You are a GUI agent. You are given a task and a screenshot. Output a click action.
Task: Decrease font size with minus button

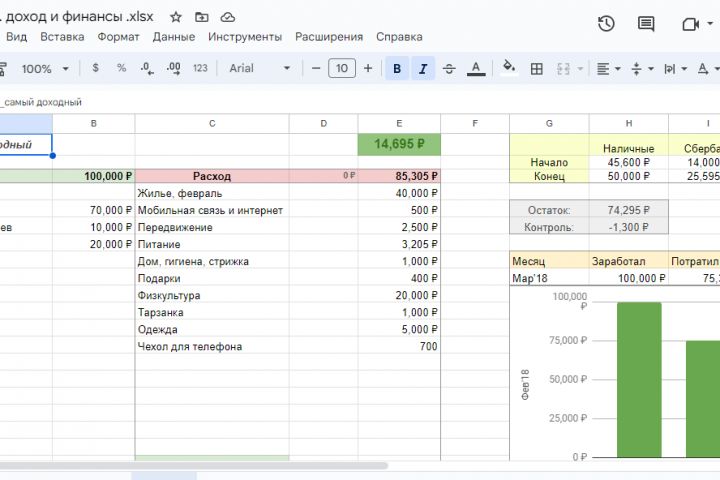click(x=316, y=68)
